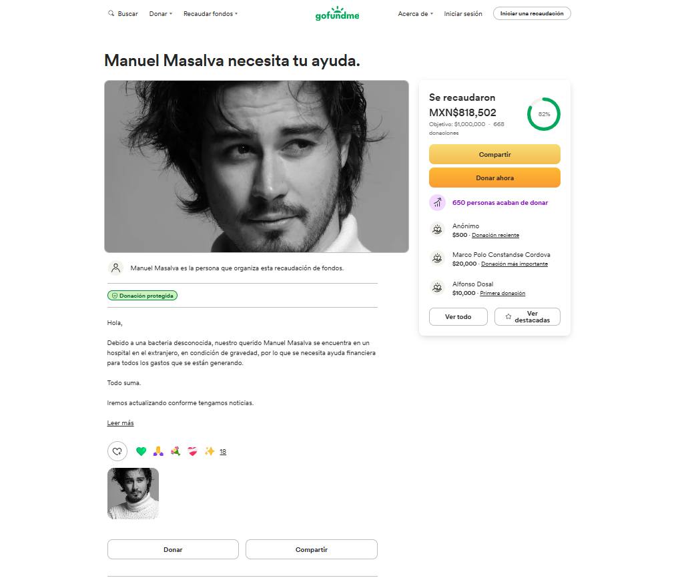Click the search magnifier icon

[x=111, y=13]
